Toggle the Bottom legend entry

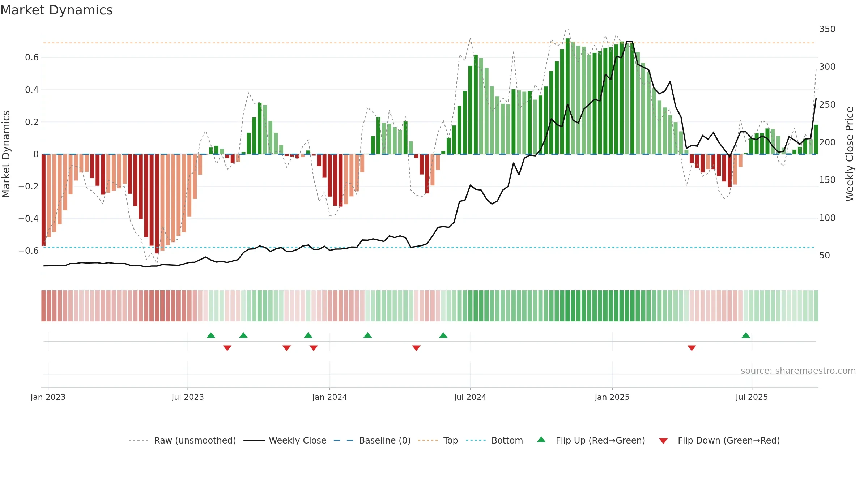(494, 440)
